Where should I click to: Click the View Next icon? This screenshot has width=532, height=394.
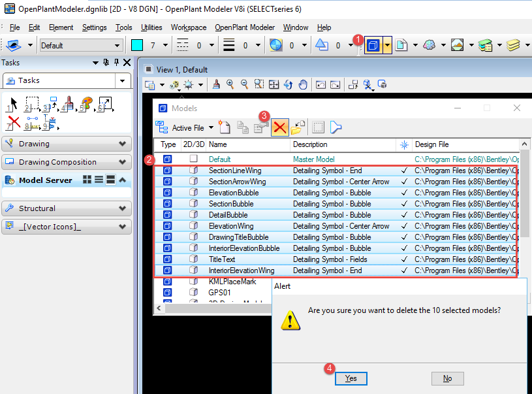(x=336, y=84)
